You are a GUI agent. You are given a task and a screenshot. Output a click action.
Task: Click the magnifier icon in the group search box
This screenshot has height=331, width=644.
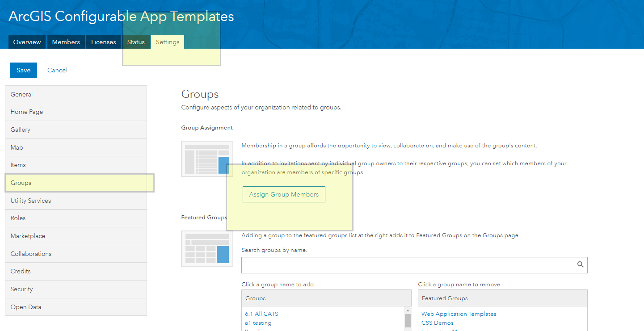(x=580, y=264)
